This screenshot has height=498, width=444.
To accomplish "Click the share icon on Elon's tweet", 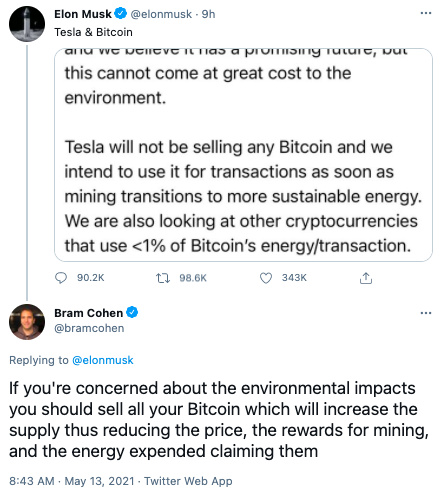I will point(366,278).
